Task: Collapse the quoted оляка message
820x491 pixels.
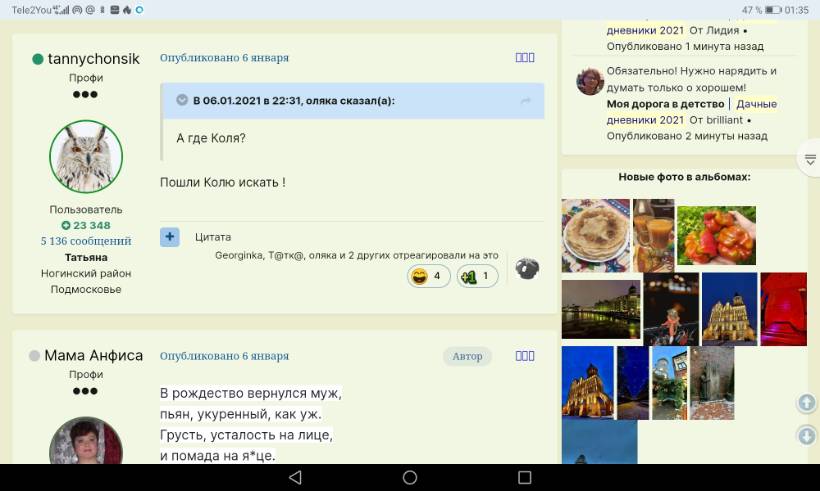Action: pos(182,100)
